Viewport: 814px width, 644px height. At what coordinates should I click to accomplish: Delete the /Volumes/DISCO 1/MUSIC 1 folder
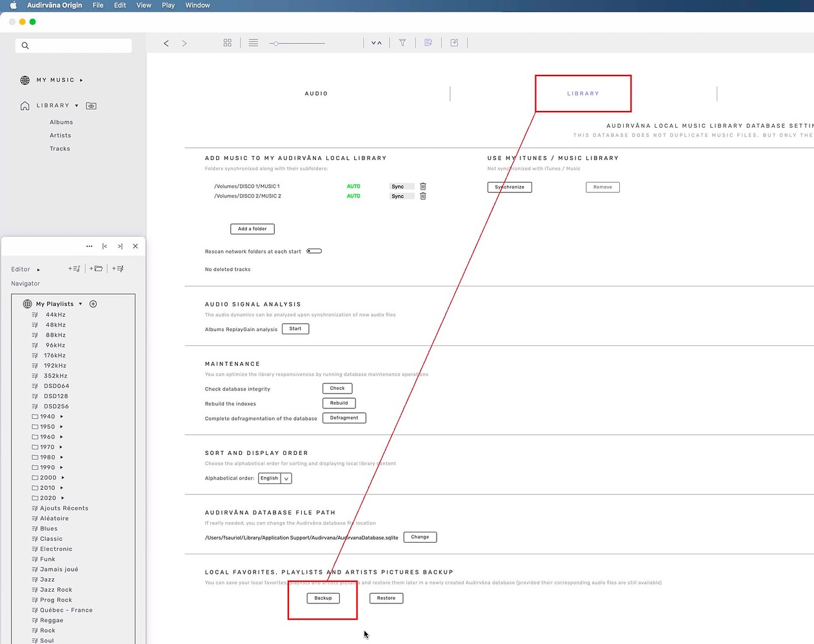tap(423, 186)
